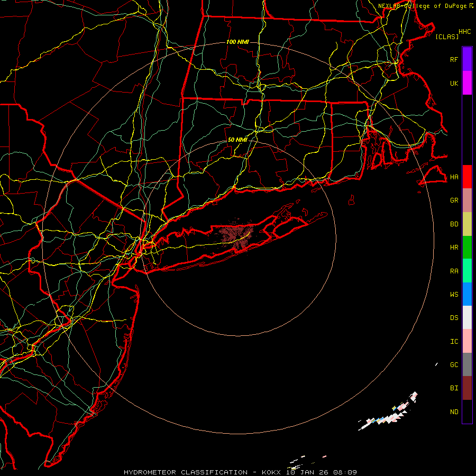The width and height of the screenshot is (476, 476).
Task: Click the IC legend label
Action: click(454, 342)
